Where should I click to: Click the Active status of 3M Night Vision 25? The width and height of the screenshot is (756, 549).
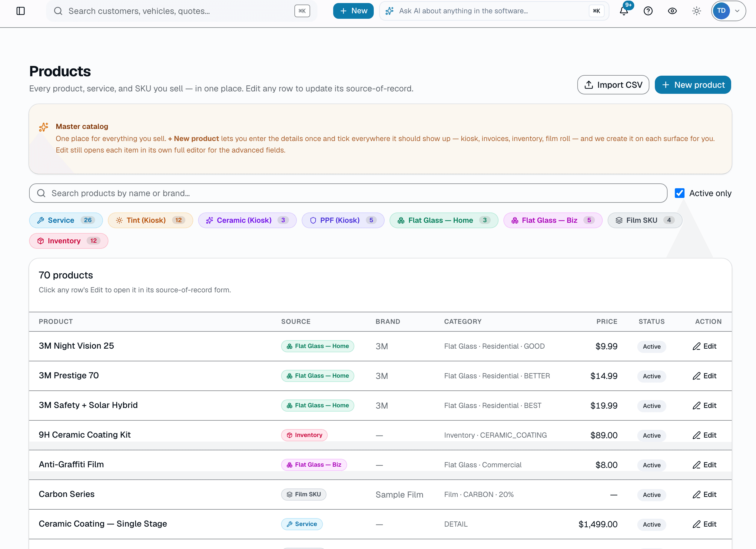pyautogui.click(x=652, y=347)
